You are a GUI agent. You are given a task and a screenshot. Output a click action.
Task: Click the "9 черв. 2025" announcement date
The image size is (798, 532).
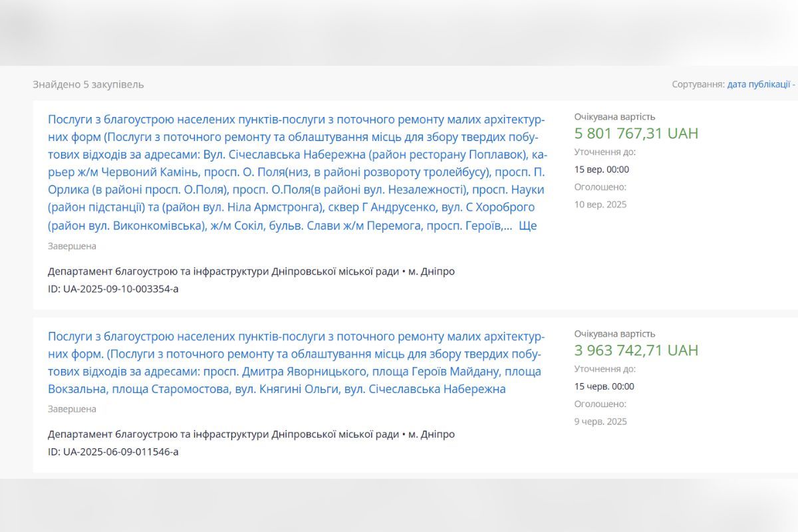pyautogui.click(x=600, y=422)
